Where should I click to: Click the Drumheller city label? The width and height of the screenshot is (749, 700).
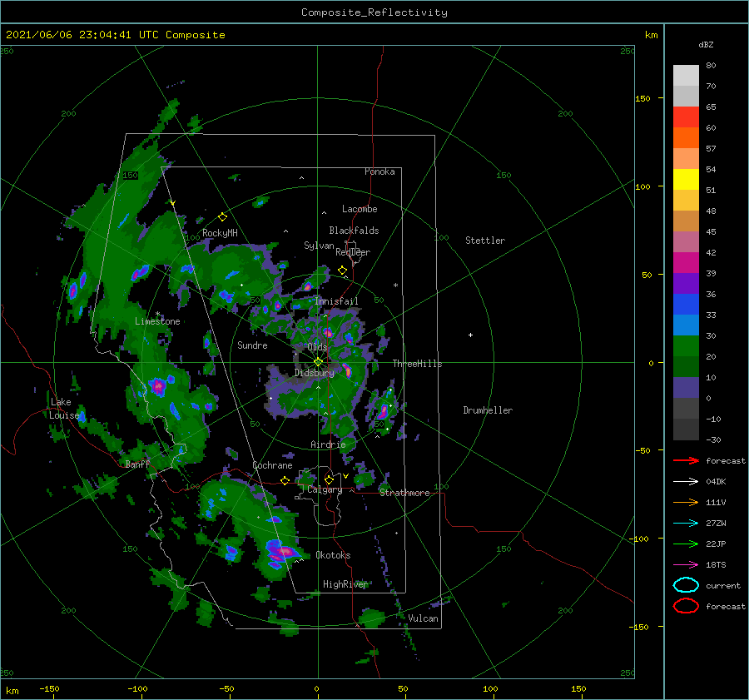pyautogui.click(x=488, y=410)
